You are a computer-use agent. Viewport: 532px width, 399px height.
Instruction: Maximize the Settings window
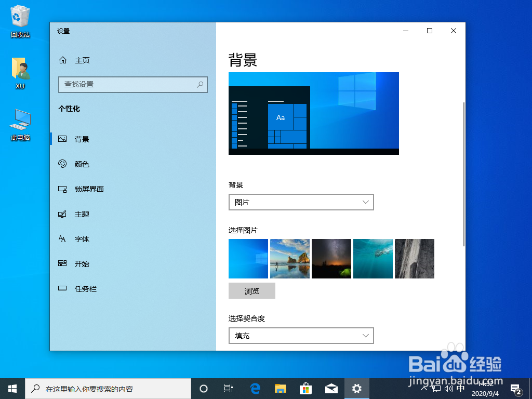pyautogui.click(x=430, y=31)
